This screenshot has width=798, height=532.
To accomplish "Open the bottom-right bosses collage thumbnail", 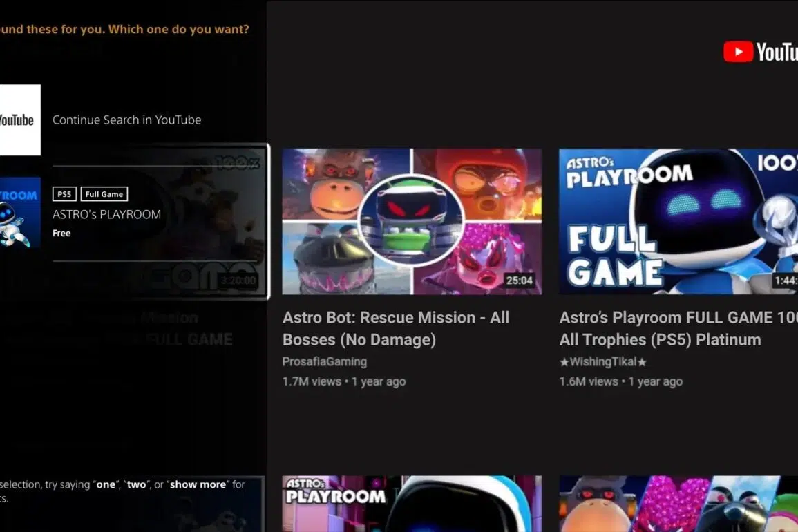I will pyautogui.click(x=678, y=503).
